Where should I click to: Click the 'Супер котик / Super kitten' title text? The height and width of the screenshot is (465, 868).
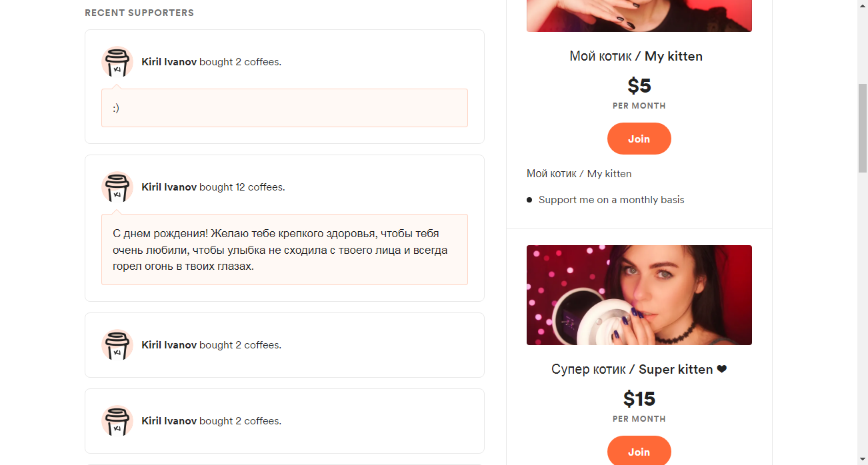(632, 369)
